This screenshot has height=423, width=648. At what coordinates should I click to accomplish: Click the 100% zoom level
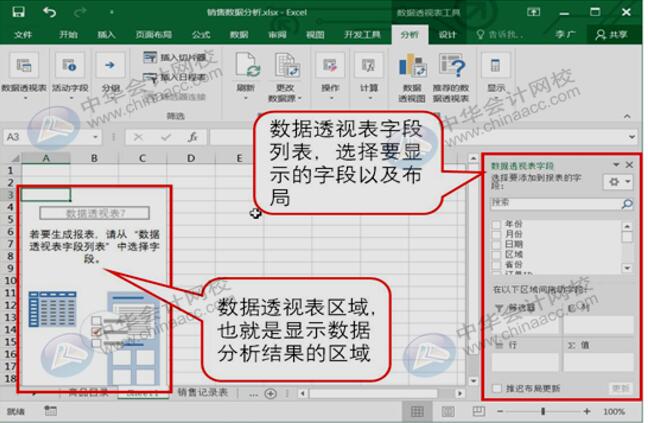click(614, 411)
